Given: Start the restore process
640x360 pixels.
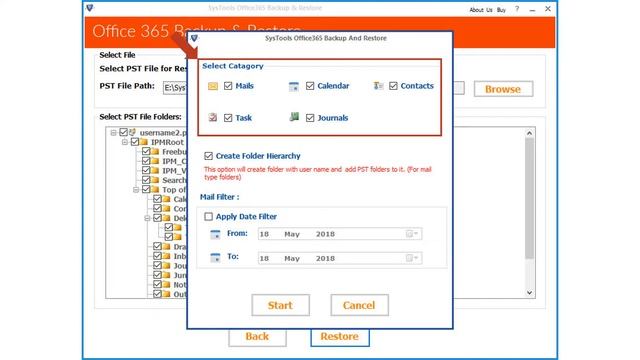Looking at the screenshot, I should [x=280, y=305].
